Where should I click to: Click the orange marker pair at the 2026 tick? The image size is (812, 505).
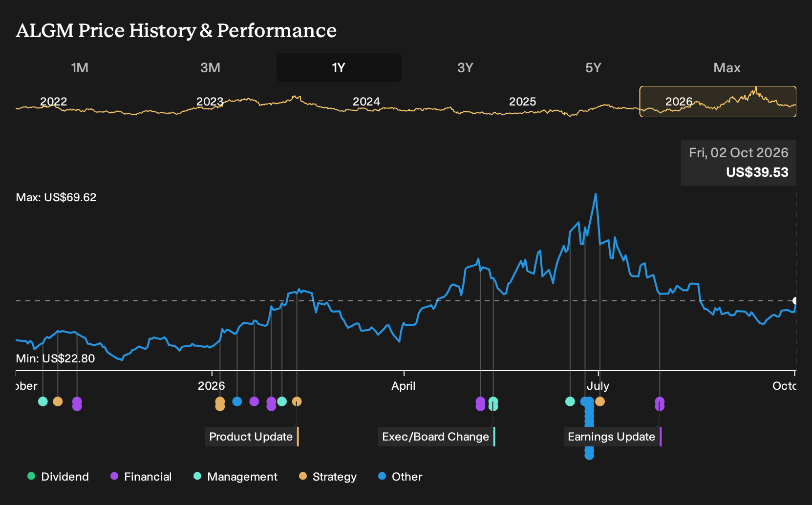pos(220,403)
